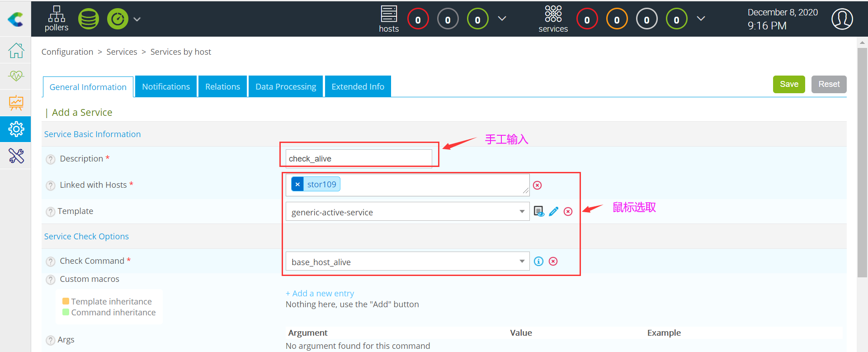868x352 pixels.
Task: Click the Service Check Options heading
Action: click(86, 237)
